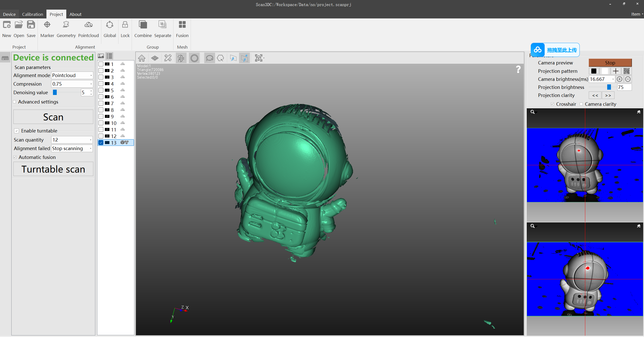Increase camera brightness with plus icon
The width and height of the screenshot is (644, 337).
point(620,79)
